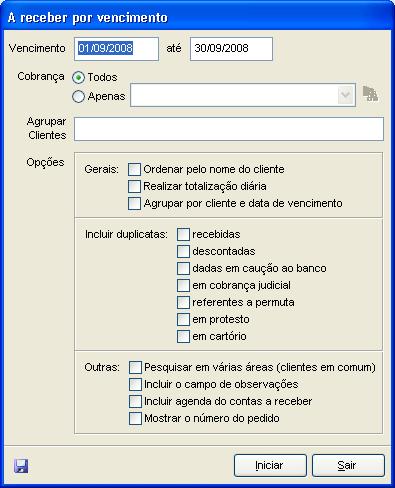The image size is (395, 488).
Task: Click the 'Gerais:' label
Action: click(x=101, y=169)
